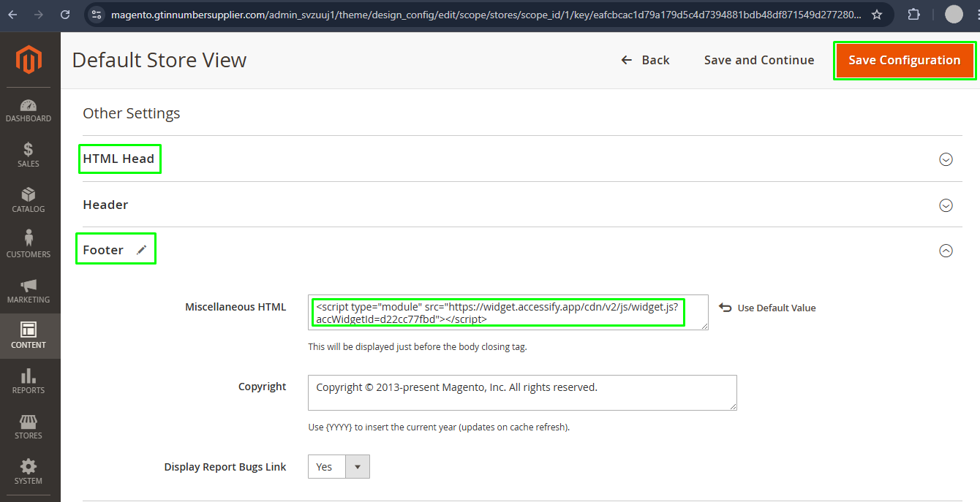This screenshot has height=502, width=980.
Task: Bookmark the page using the star icon
Action: point(876,13)
